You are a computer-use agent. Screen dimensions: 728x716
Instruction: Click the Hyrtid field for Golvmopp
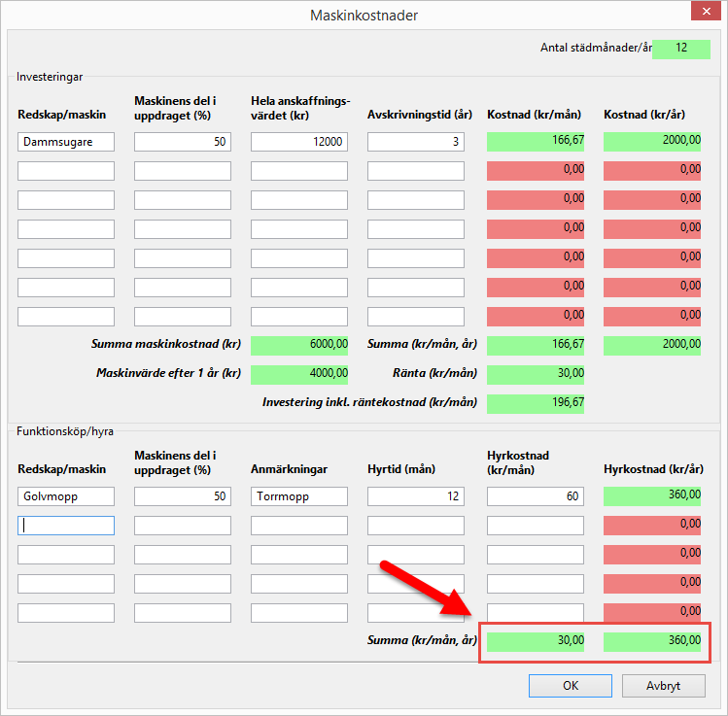pos(416,496)
